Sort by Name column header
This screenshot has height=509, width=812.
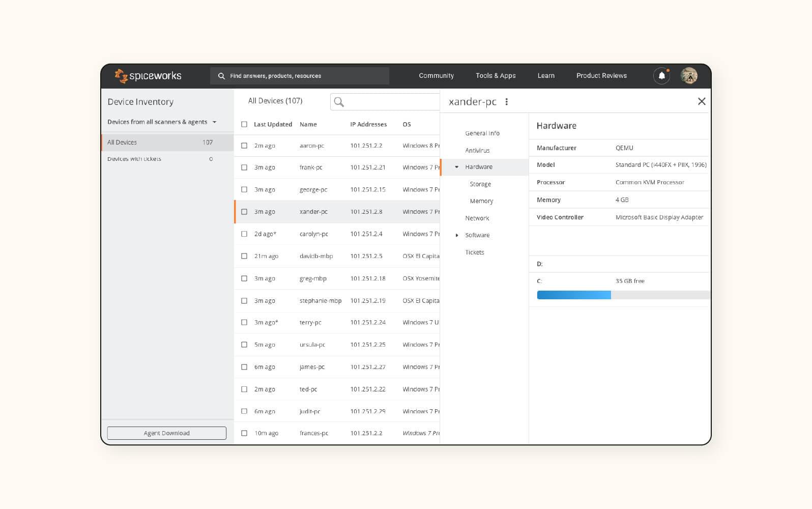(x=308, y=124)
